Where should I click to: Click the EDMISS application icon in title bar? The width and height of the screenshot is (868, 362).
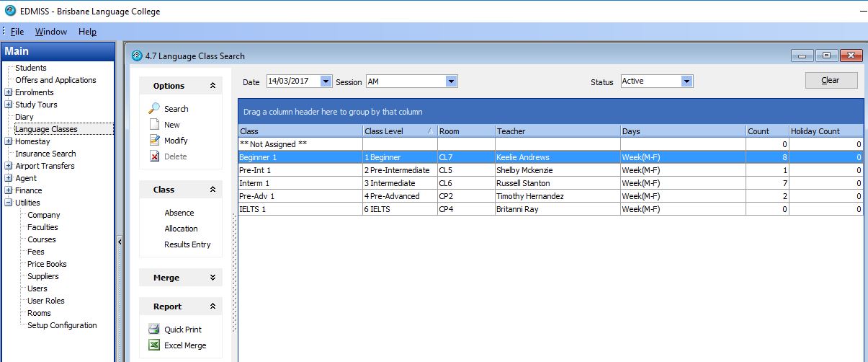[x=10, y=11]
